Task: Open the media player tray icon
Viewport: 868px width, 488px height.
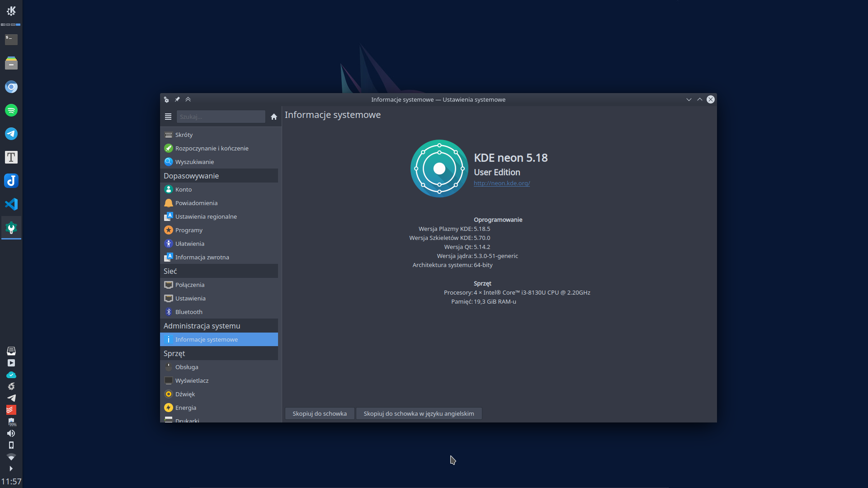Action: pyautogui.click(x=11, y=363)
